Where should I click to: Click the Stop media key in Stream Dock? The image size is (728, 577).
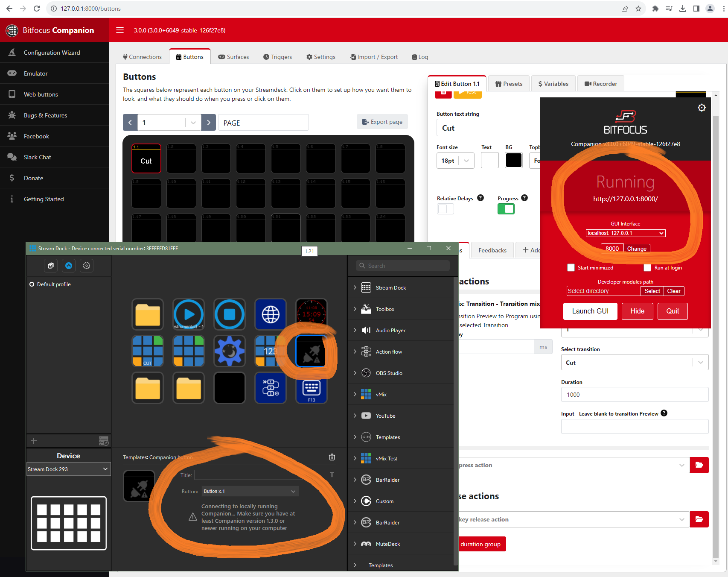[230, 314]
